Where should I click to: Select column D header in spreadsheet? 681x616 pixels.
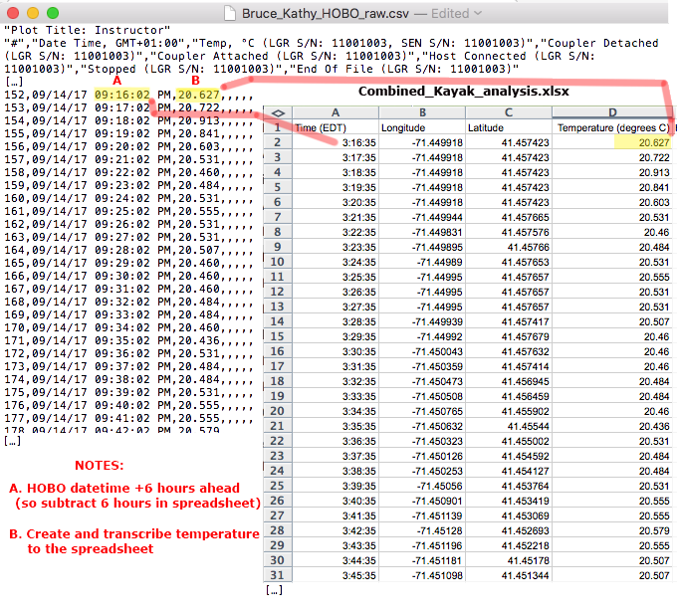point(612,112)
